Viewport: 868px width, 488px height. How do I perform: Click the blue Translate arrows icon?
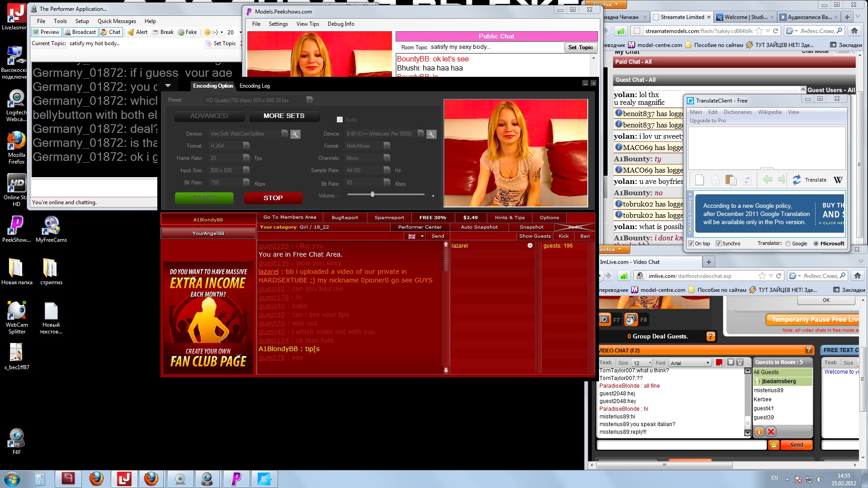[x=797, y=180]
